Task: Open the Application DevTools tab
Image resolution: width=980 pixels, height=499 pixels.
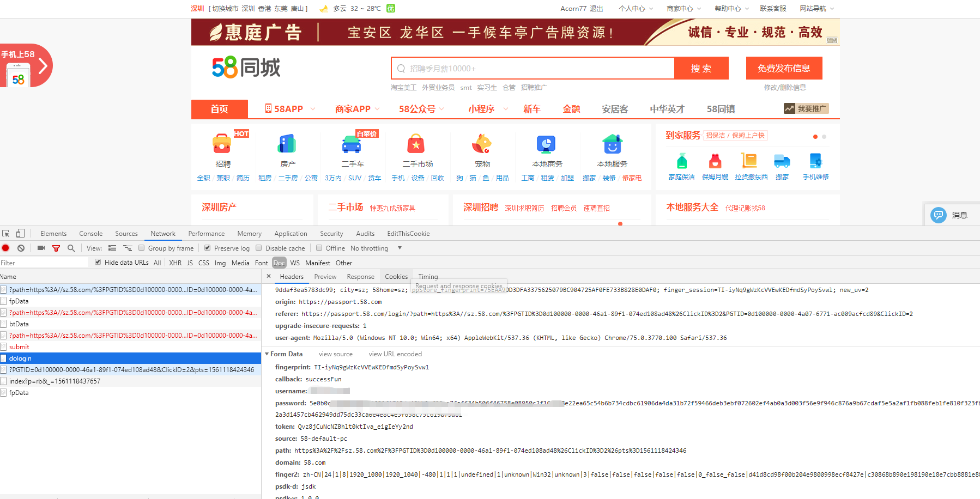Action: (x=291, y=233)
